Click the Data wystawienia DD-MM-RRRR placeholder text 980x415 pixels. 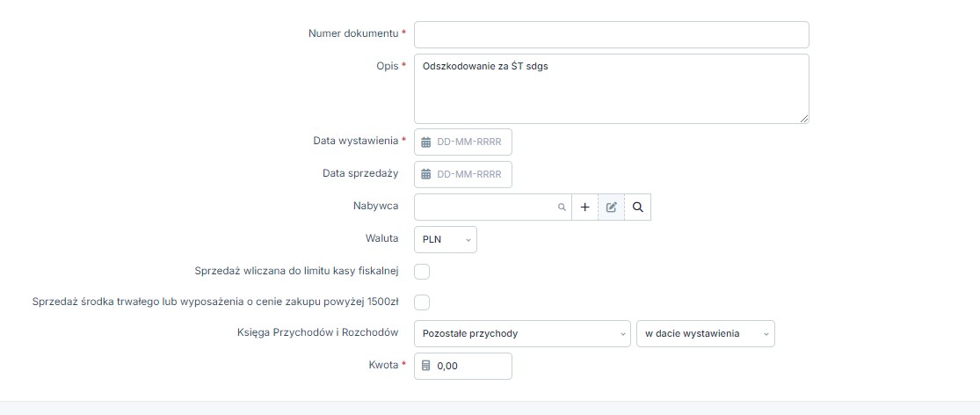click(x=469, y=142)
